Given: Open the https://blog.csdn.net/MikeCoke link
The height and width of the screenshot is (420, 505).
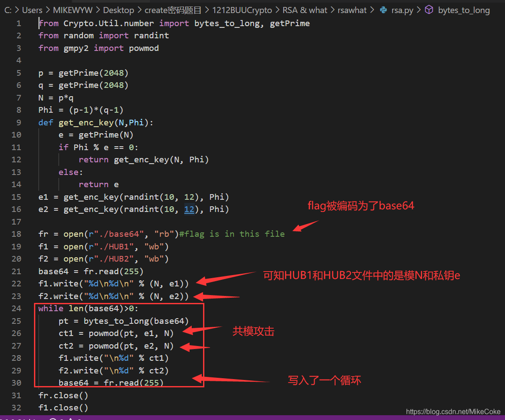Looking at the screenshot, I should point(453,411).
